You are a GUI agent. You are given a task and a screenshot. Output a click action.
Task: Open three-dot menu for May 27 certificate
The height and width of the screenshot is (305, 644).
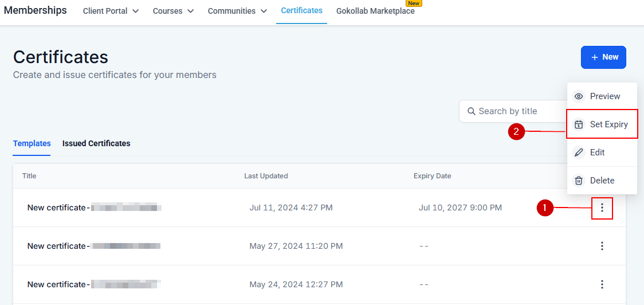tap(602, 246)
